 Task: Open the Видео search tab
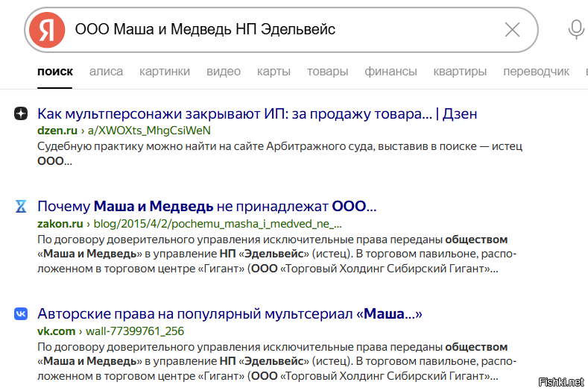click(x=223, y=72)
